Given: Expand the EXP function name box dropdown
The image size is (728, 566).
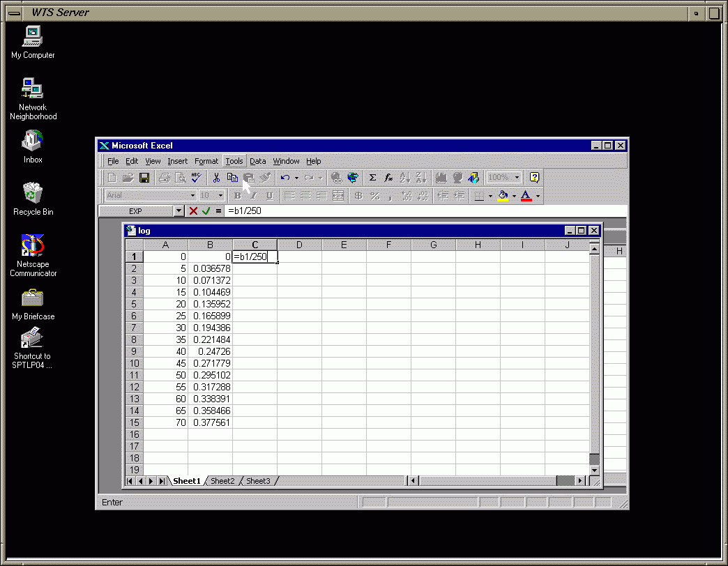Looking at the screenshot, I should pos(179,211).
